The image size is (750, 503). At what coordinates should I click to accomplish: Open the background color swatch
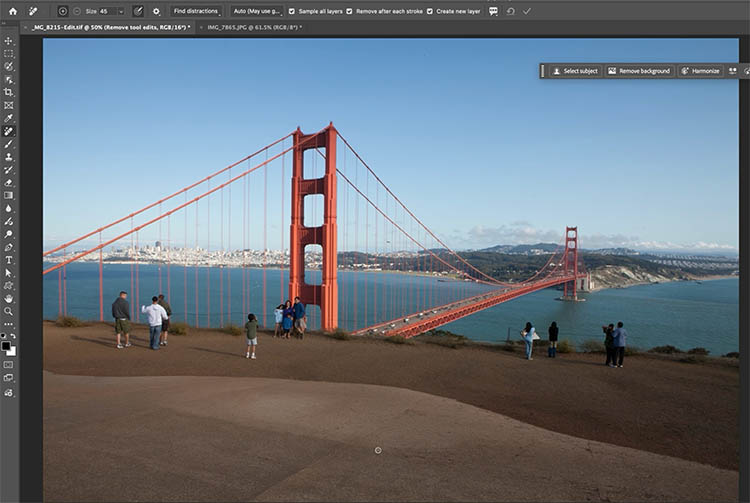pyautogui.click(x=12, y=352)
